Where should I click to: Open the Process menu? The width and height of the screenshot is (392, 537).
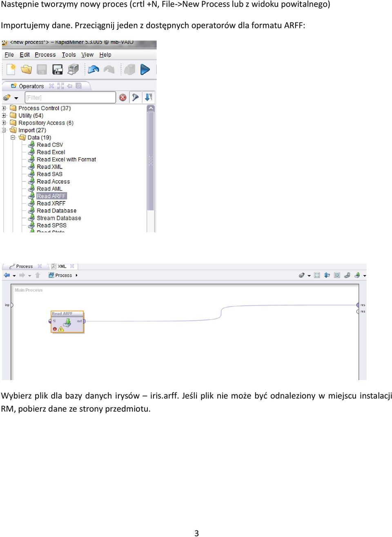(45, 55)
